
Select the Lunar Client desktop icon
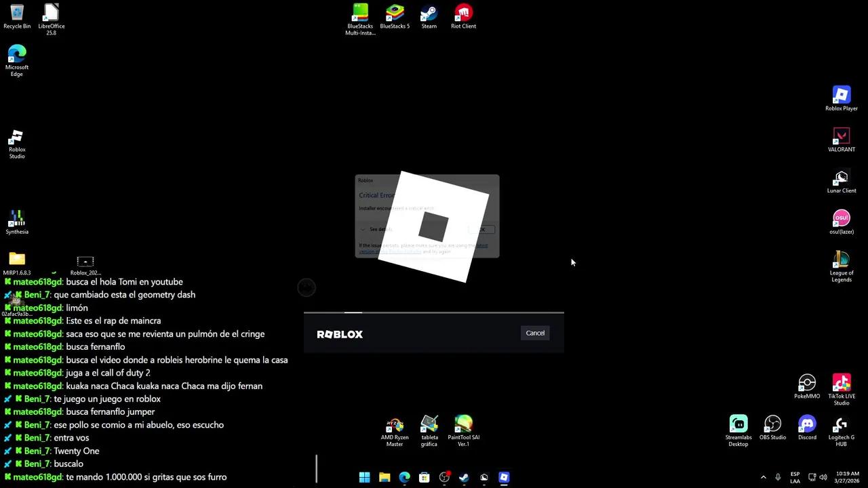[842, 182]
